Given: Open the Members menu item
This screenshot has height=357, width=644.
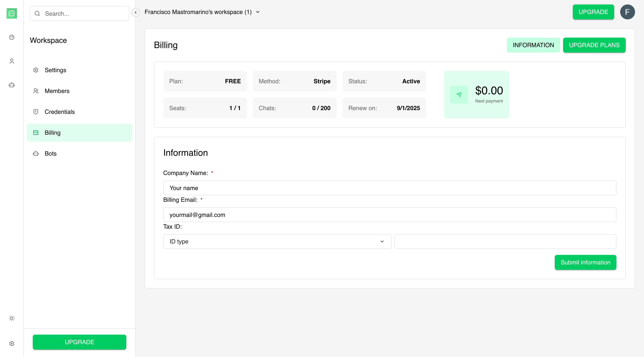Looking at the screenshot, I should 57,91.
